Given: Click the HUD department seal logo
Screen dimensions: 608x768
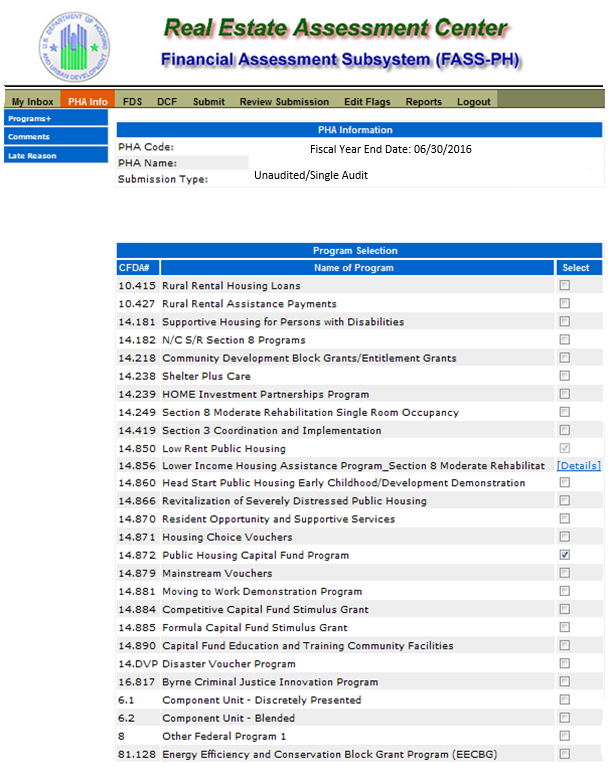Looking at the screenshot, I should 76,45.
